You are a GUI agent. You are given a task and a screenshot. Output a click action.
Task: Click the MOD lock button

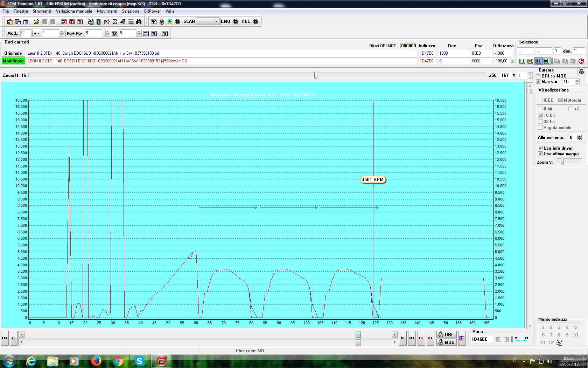(x=446, y=342)
